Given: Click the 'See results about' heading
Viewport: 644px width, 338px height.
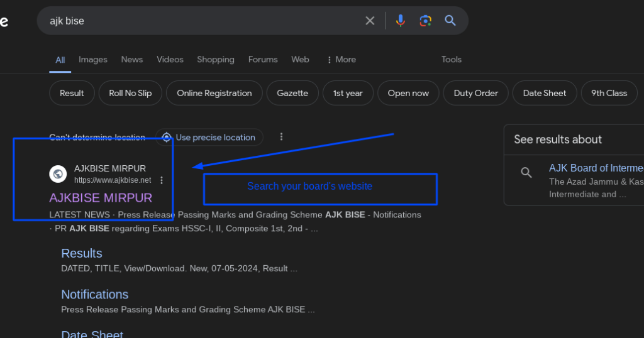Looking at the screenshot, I should 558,139.
